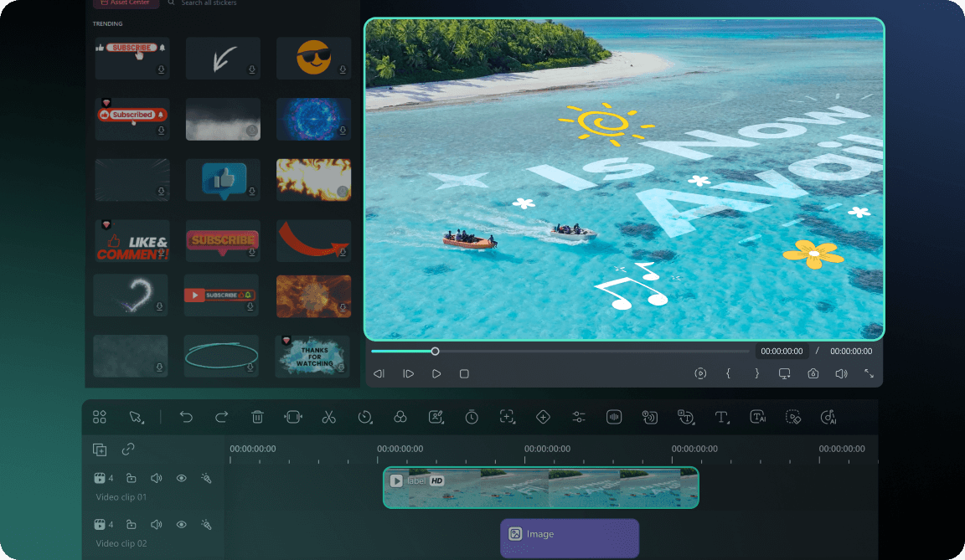Select the HD video clip labeled label on timeline
Screen dimensions: 965x560
[x=541, y=487]
